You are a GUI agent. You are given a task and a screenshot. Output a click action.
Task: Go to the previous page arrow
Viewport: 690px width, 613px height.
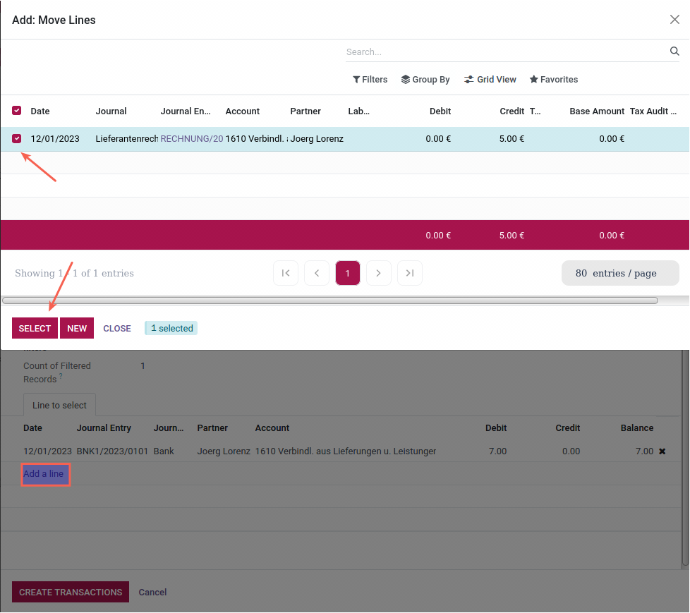tap(317, 273)
